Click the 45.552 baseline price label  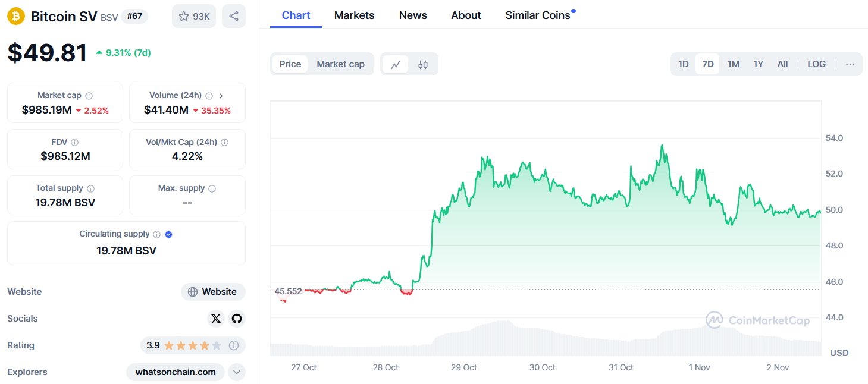(x=288, y=291)
